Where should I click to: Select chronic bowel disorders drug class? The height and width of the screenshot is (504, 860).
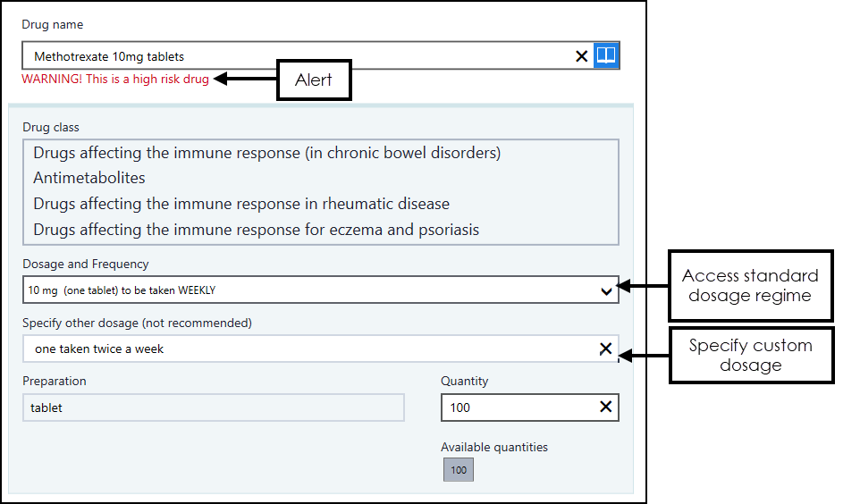pos(266,153)
